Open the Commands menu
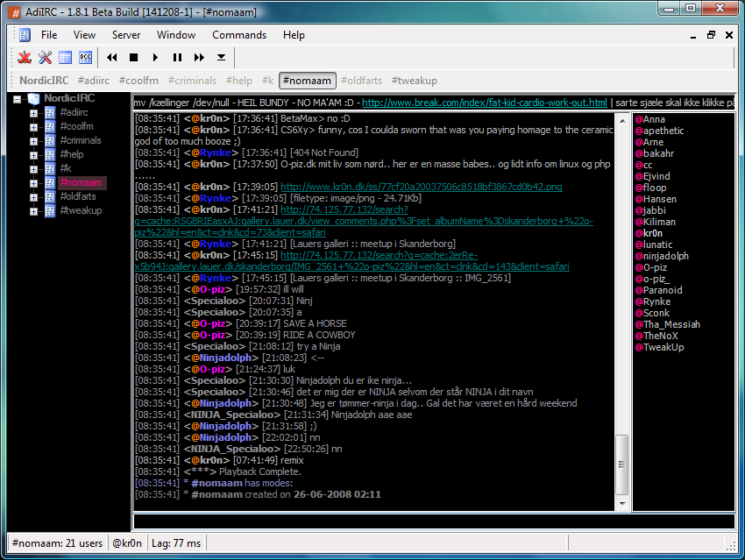 238,35
